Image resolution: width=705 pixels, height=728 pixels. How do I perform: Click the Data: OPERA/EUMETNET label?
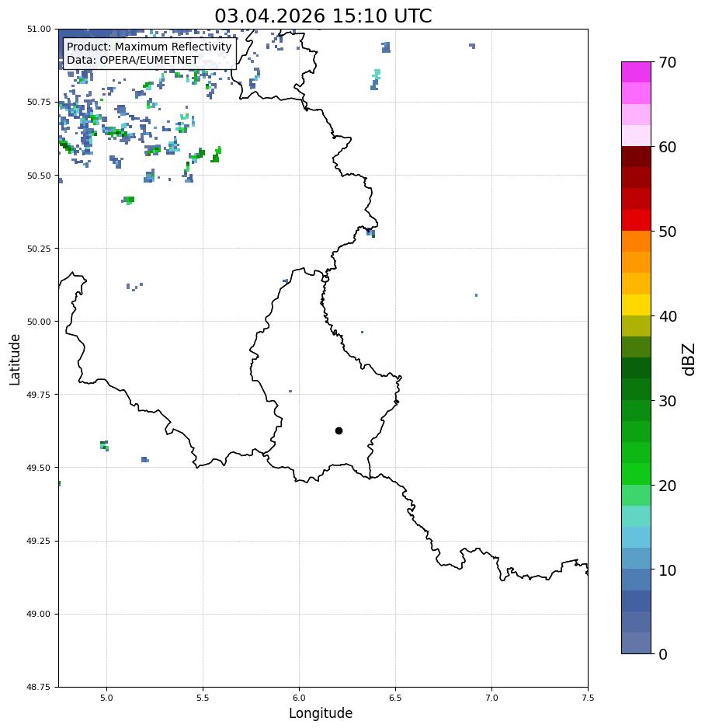[x=132, y=60]
